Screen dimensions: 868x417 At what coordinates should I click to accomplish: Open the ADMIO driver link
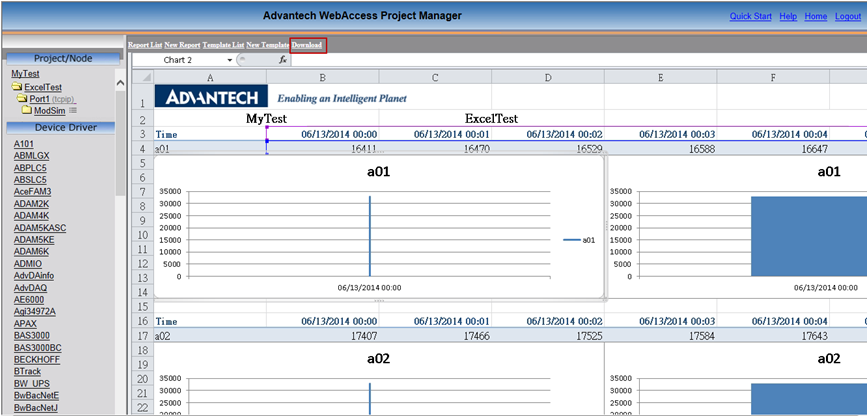point(28,264)
